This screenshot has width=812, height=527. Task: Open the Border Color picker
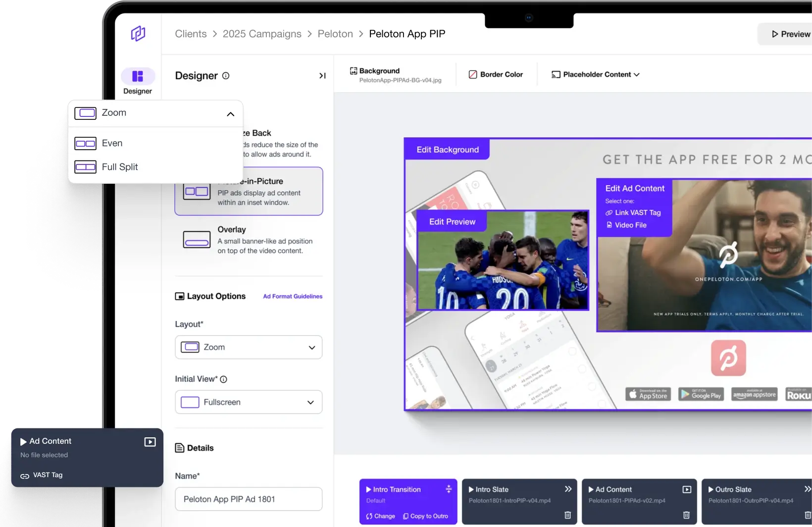coord(496,74)
